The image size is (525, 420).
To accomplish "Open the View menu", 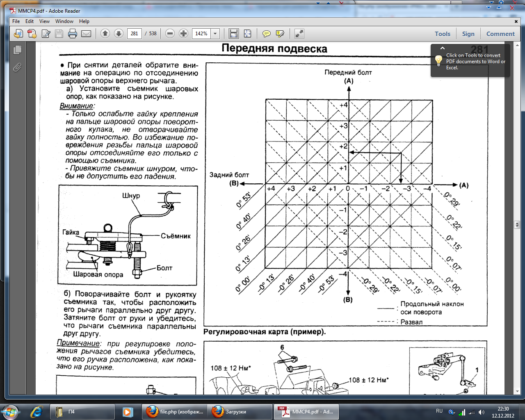I will point(44,21).
